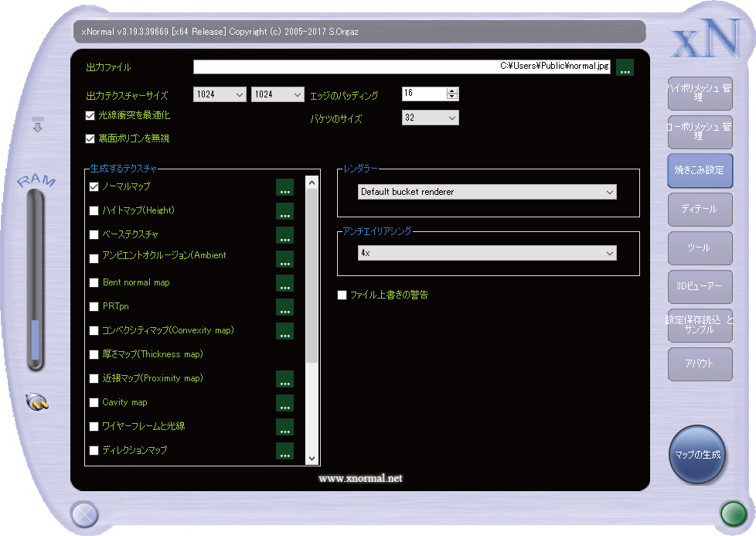Open Ambient occlusion options button
This screenshot has height=536, width=756.
click(284, 259)
